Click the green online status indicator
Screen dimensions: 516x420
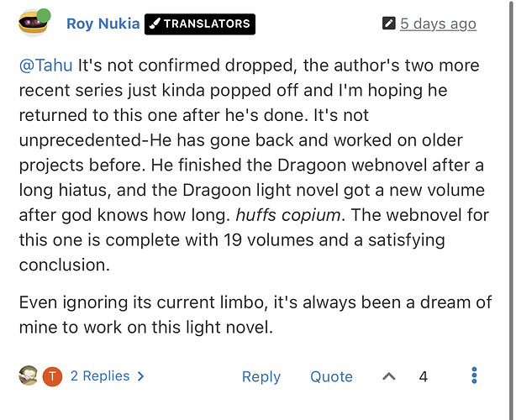tap(44, 16)
